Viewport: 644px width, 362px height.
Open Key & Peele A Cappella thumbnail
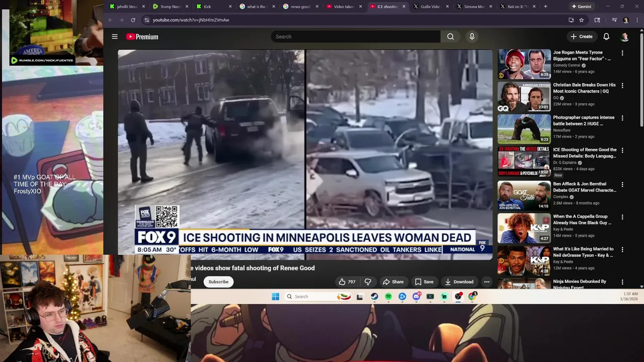(x=524, y=228)
